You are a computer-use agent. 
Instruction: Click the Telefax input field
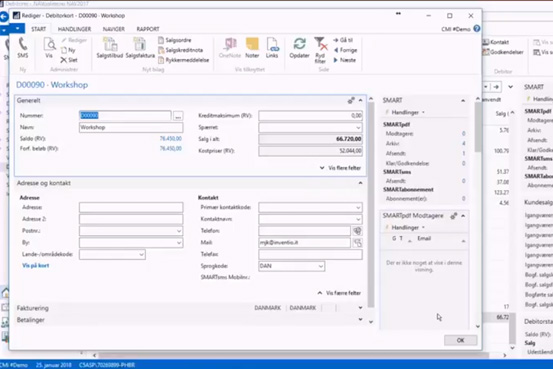310,254
